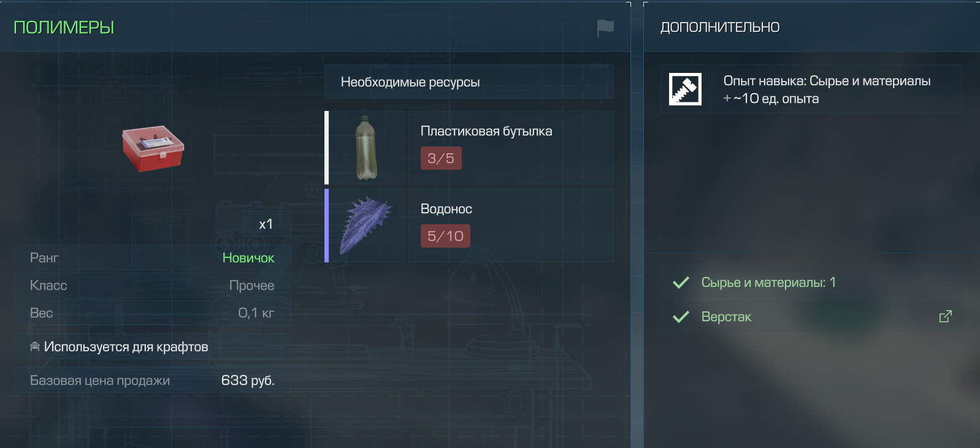Open the Водонос resource entry
Screen dimensions: 980x448
[x=469, y=226]
